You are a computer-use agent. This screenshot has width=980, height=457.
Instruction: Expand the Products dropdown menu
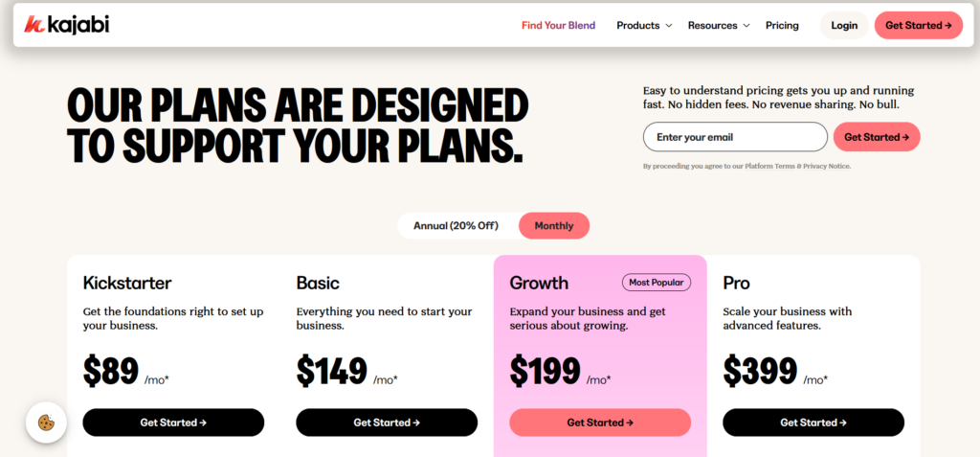(644, 26)
